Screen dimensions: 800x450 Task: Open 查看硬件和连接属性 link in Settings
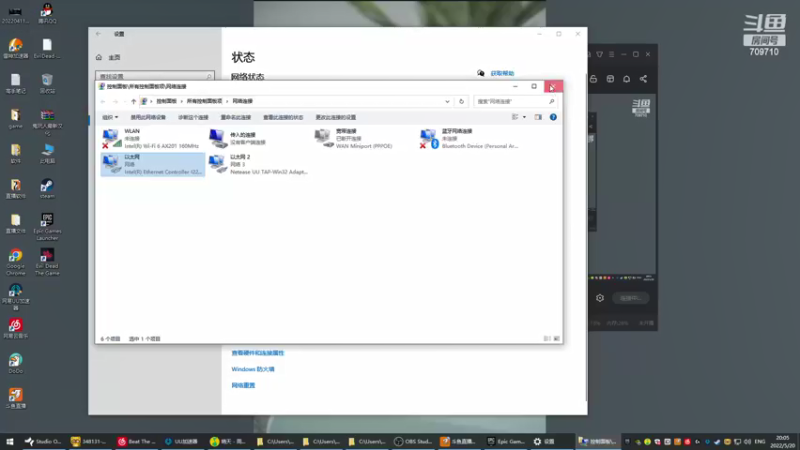(x=258, y=353)
